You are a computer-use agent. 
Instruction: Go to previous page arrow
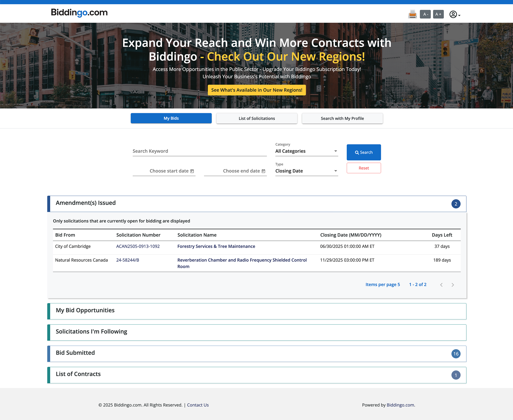[441, 285]
